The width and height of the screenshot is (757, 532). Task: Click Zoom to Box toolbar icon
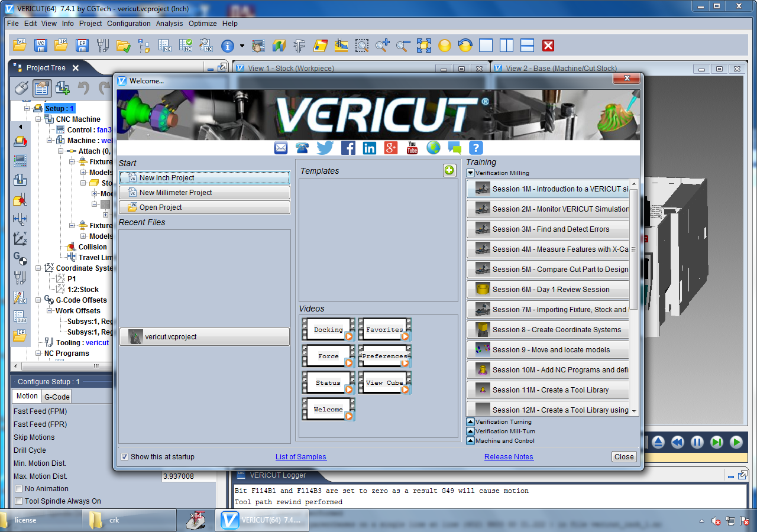[362, 46]
